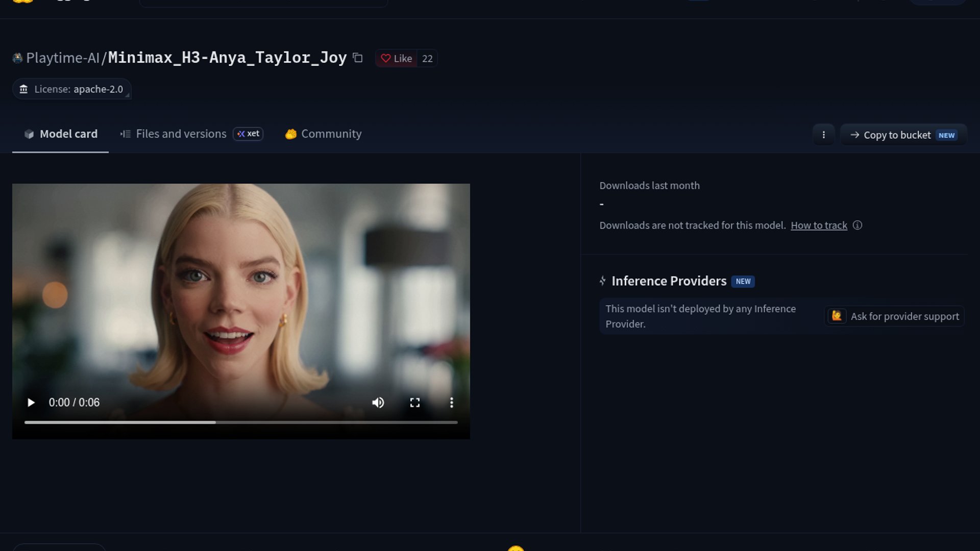The image size is (980, 551).
Task: Open the 22 likes count
Action: [427, 59]
